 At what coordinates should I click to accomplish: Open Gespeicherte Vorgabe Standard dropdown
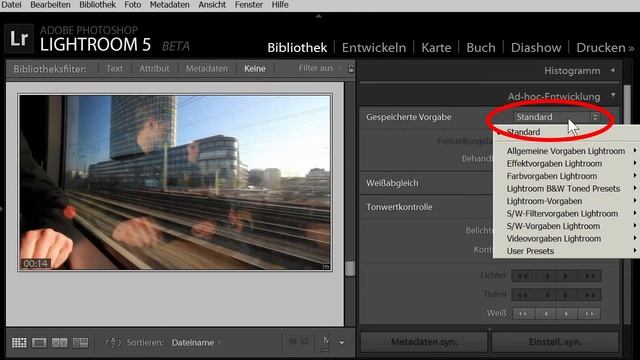[x=557, y=117]
